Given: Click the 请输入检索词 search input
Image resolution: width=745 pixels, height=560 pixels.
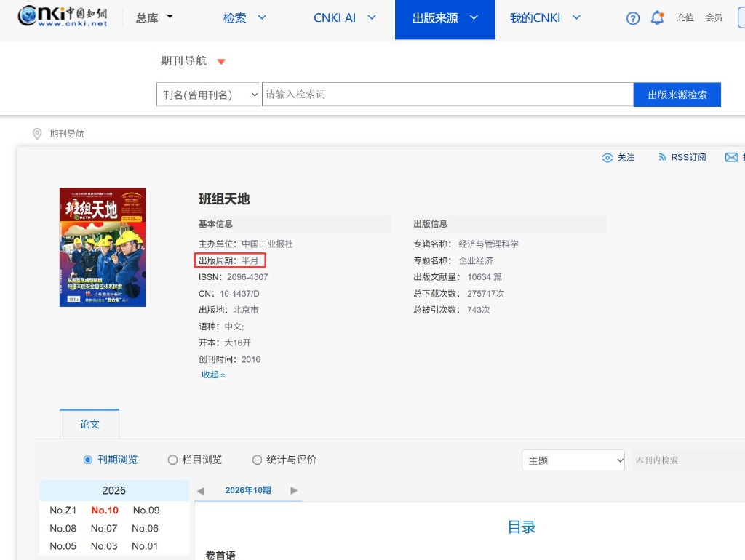Looking at the screenshot, I should click(x=447, y=95).
